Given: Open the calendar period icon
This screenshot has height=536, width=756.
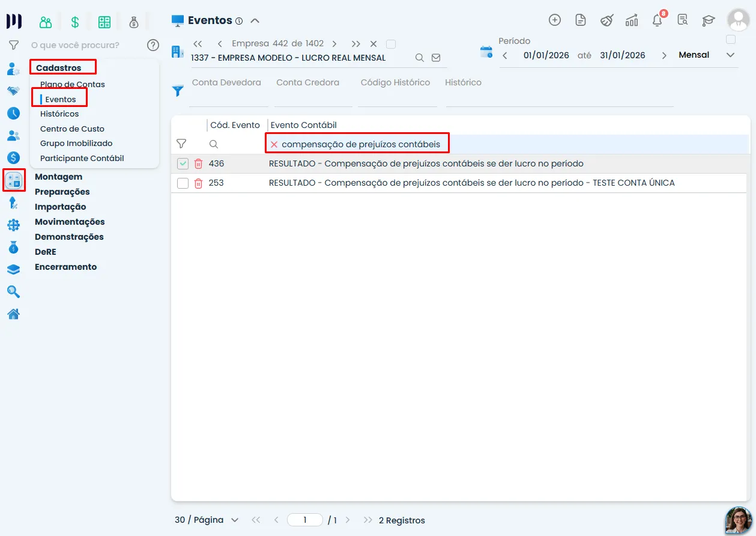Looking at the screenshot, I should (x=486, y=52).
